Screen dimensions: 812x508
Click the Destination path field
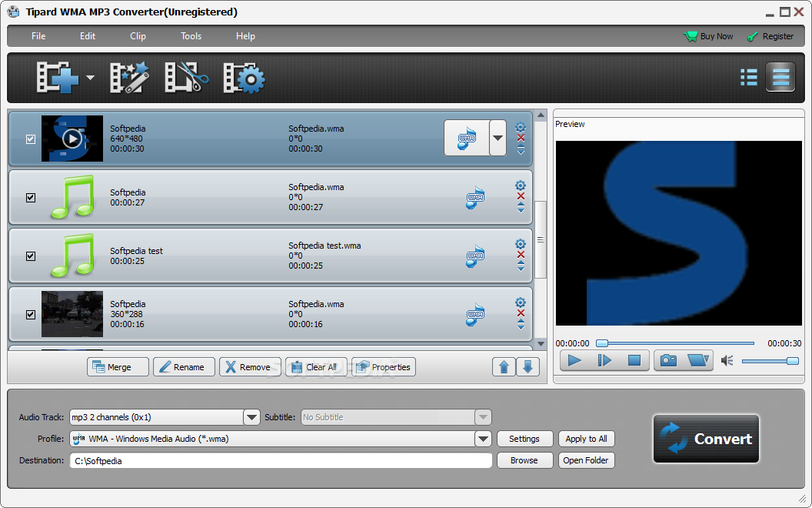281,461
